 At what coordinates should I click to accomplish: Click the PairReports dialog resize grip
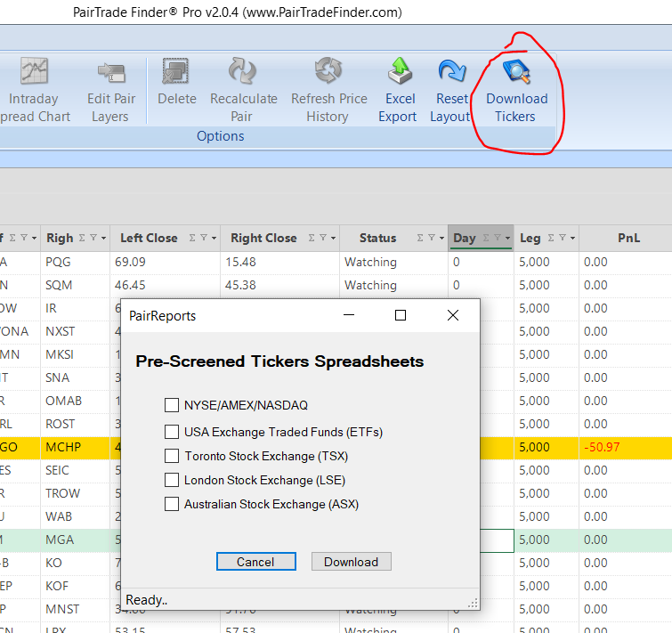tap(473, 604)
